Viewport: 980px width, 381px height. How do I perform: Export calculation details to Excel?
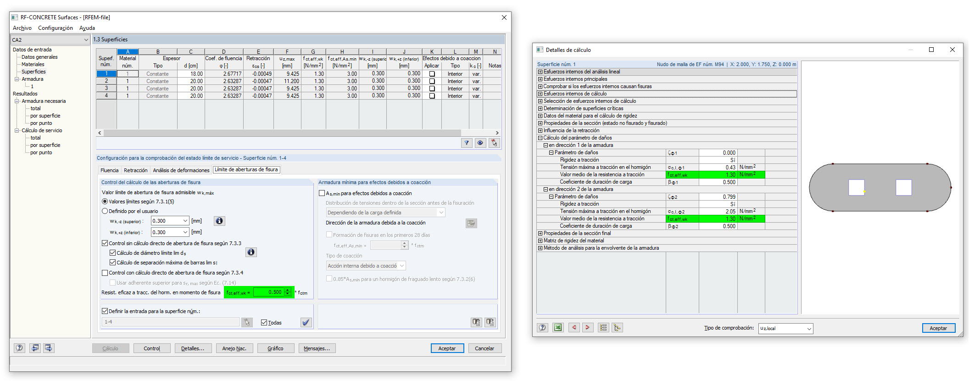[558, 327]
